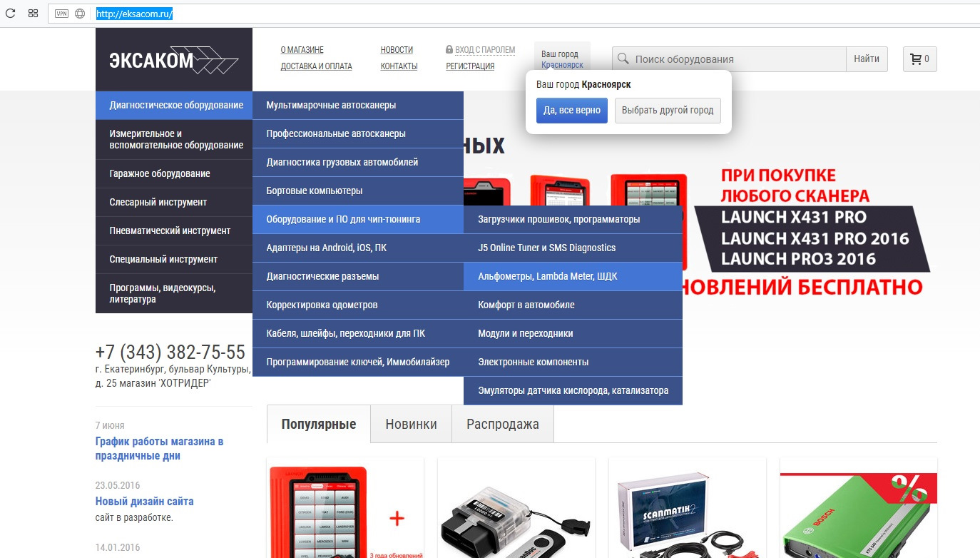The width and height of the screenshot is (980, 558).
Task: Open Модули и переходники item
Action: coord(573,334)
